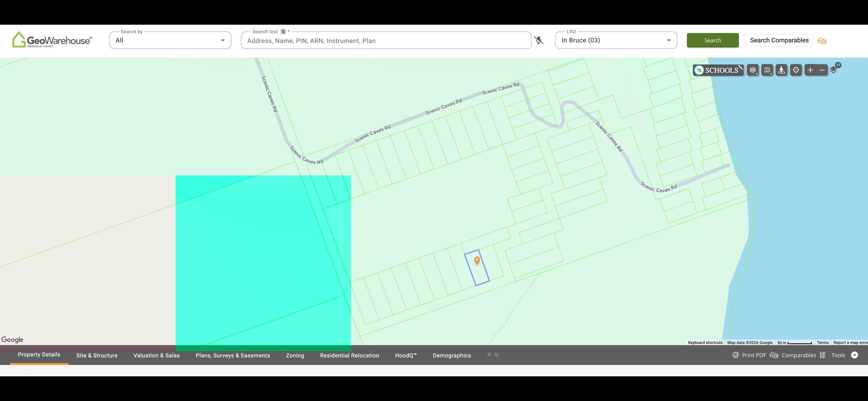Switch to the Zoning tab
The height and width of the screenshot is (401, 868).
pos(295,355)
